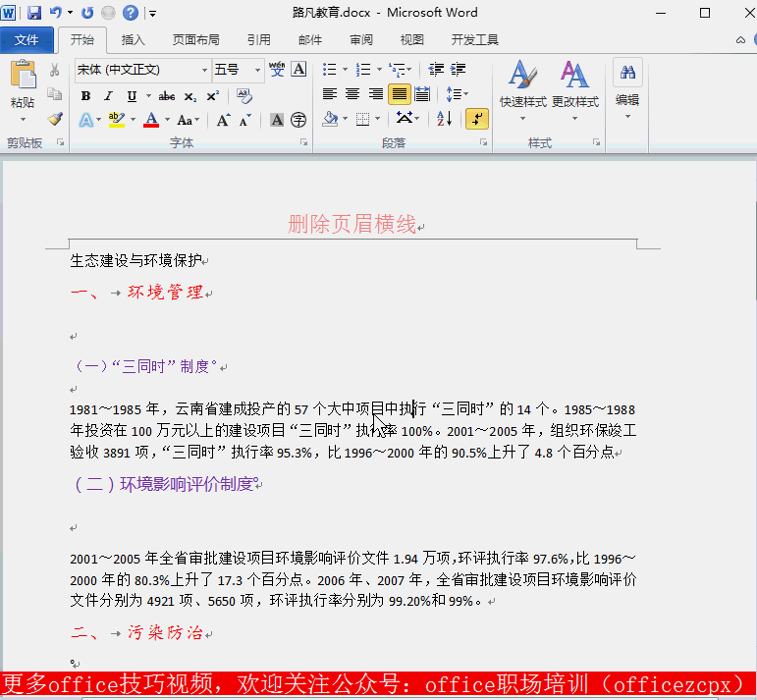The height and width of the screenshot is (700, 757).
Task: Open the 字体 dialog launcher
Action: 303,142
